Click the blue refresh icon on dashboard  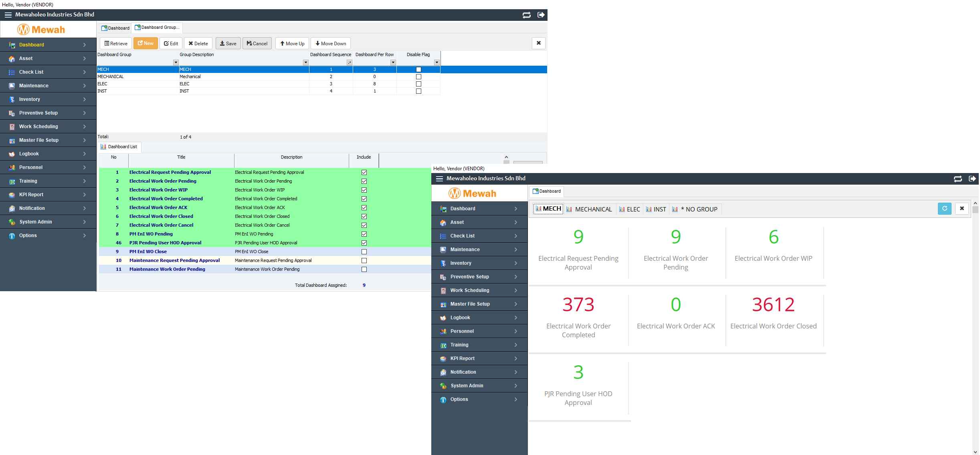944,208
